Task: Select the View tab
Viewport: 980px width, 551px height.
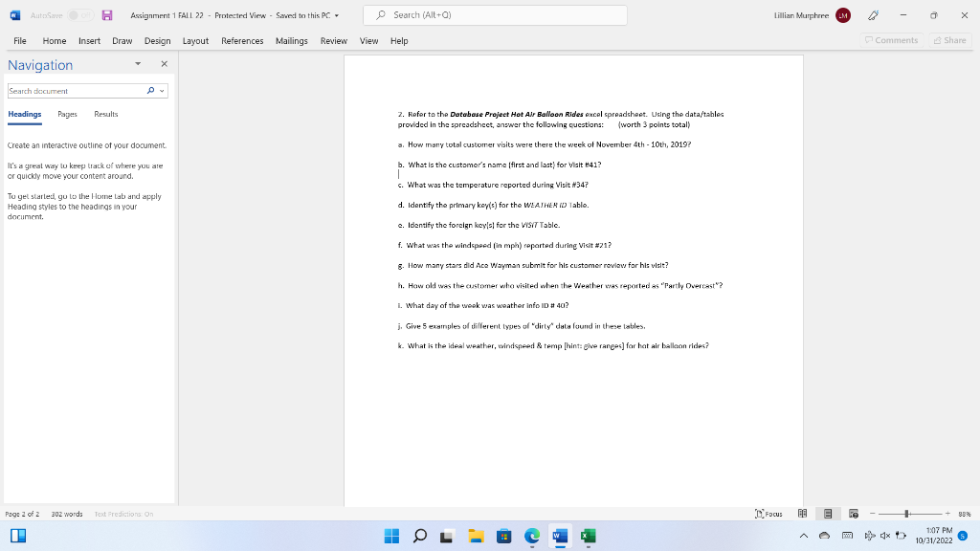Action: tap(368, 40)
